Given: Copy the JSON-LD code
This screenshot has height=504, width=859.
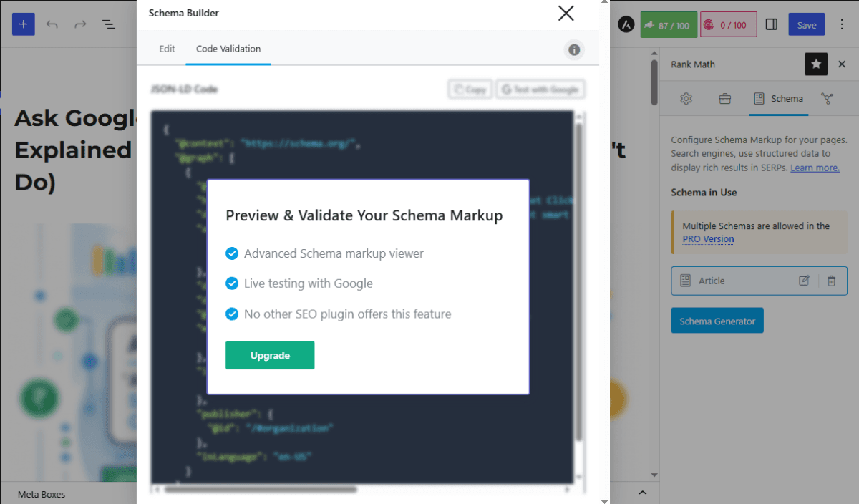Looking at the screenshot, I should (470, 89).
